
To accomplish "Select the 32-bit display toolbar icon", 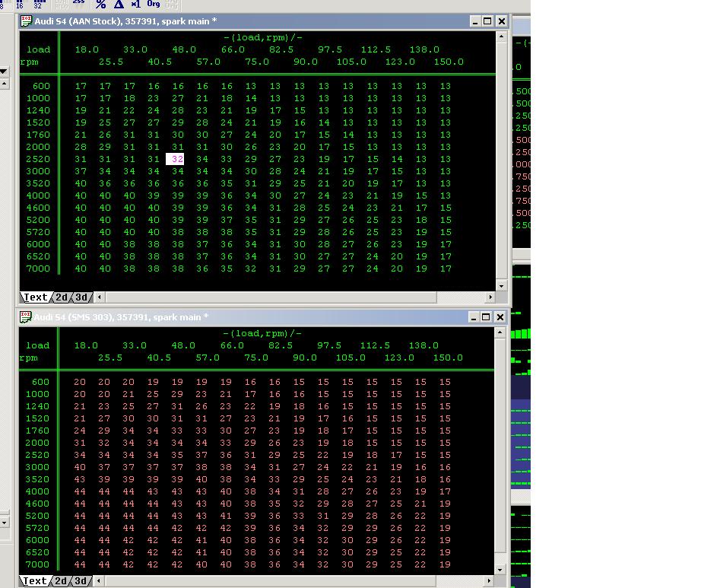I will (38, 4).
